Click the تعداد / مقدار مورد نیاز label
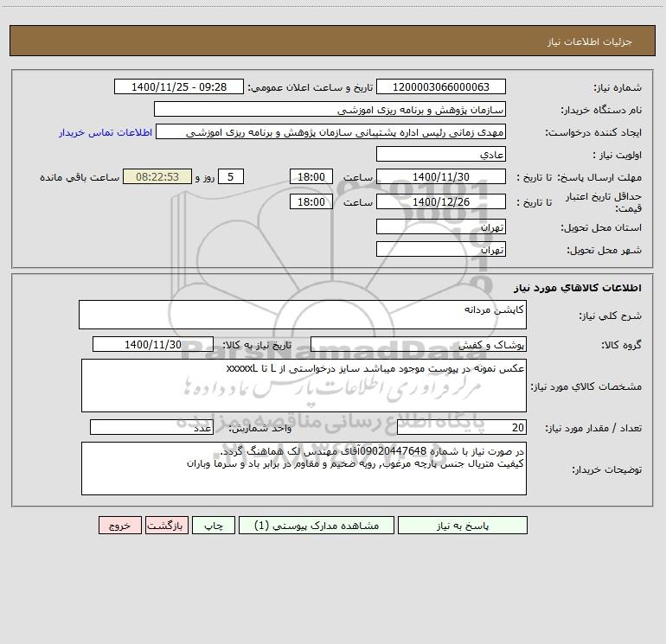This screenshot has height=644, width=666. (x=593, y=428)
